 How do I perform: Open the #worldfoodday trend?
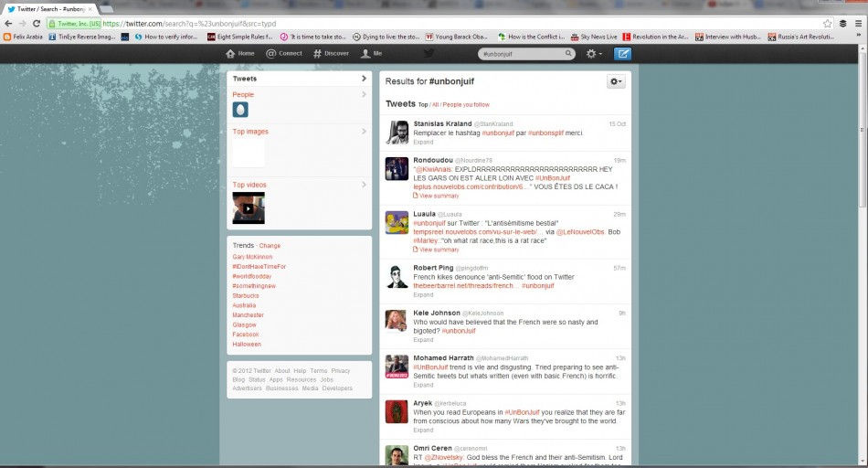252,276
